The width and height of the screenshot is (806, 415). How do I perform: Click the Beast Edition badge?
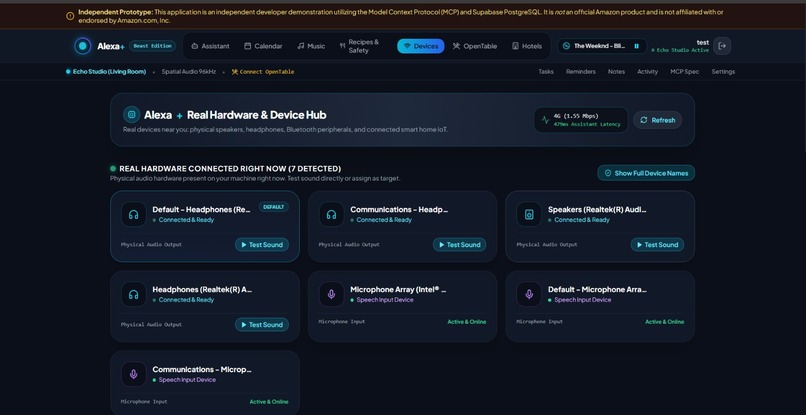152,46
